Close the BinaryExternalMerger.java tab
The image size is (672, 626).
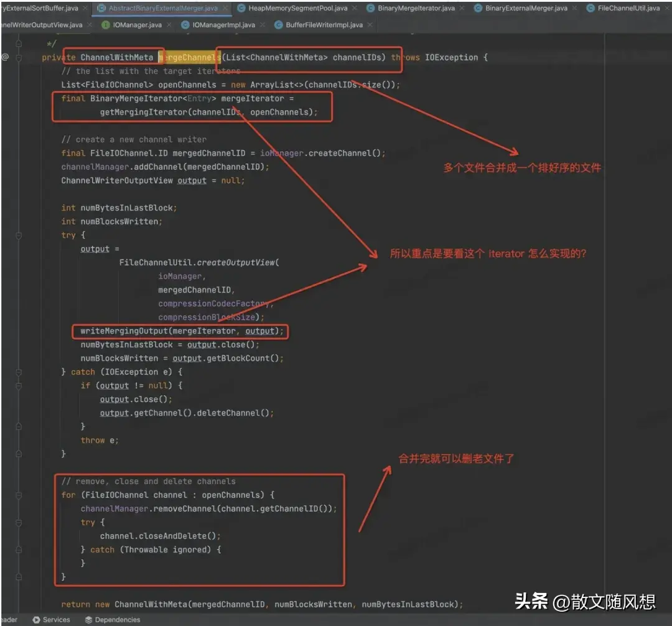tap(575, 8)
